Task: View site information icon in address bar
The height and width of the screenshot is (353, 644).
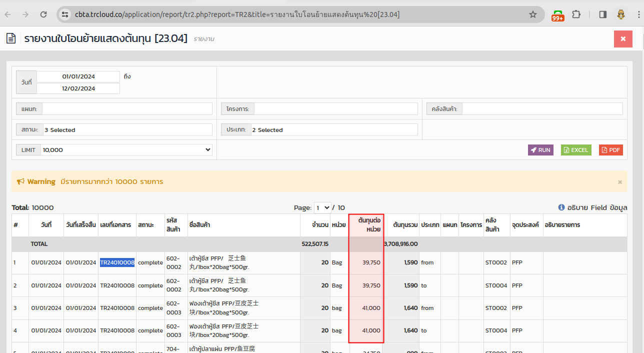Action: pos(64,14)
